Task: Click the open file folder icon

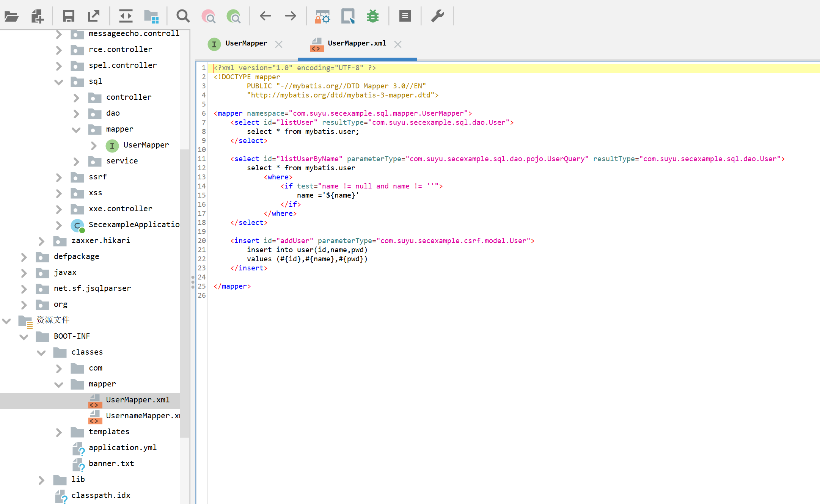Action: click(x=11, y=16)
